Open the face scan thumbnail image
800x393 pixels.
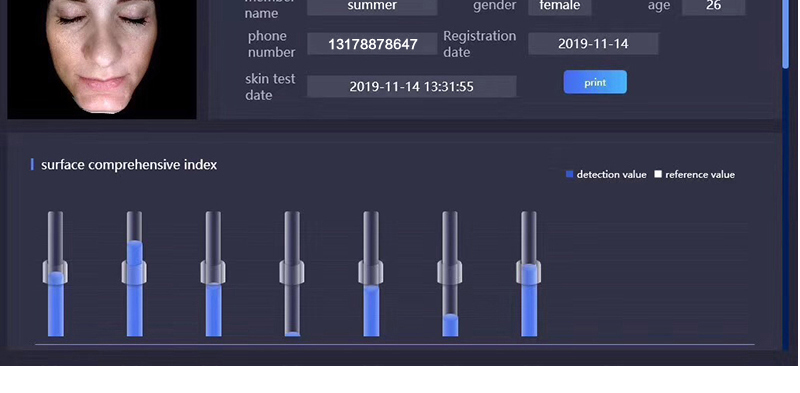102,59
